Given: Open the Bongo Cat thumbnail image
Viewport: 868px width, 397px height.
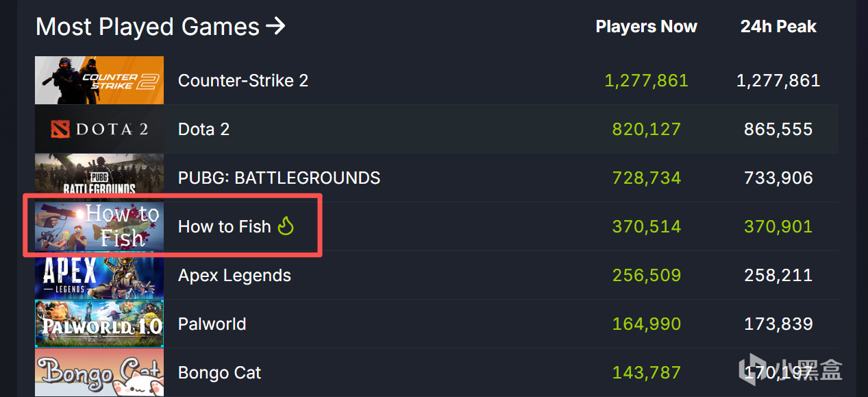Looking at the screenshot, I should click(x=99, y=372).
